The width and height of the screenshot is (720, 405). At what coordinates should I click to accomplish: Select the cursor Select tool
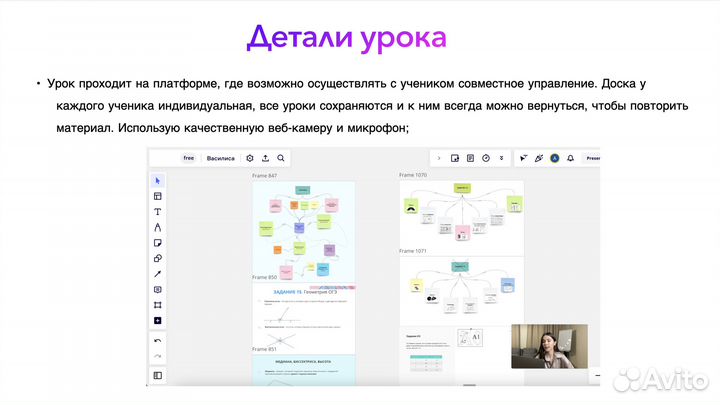158,181
